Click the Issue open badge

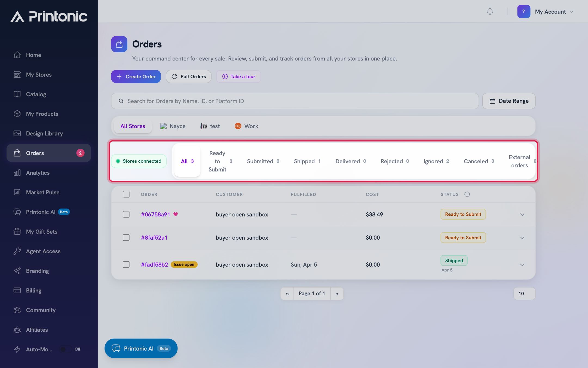click(184, 264)
